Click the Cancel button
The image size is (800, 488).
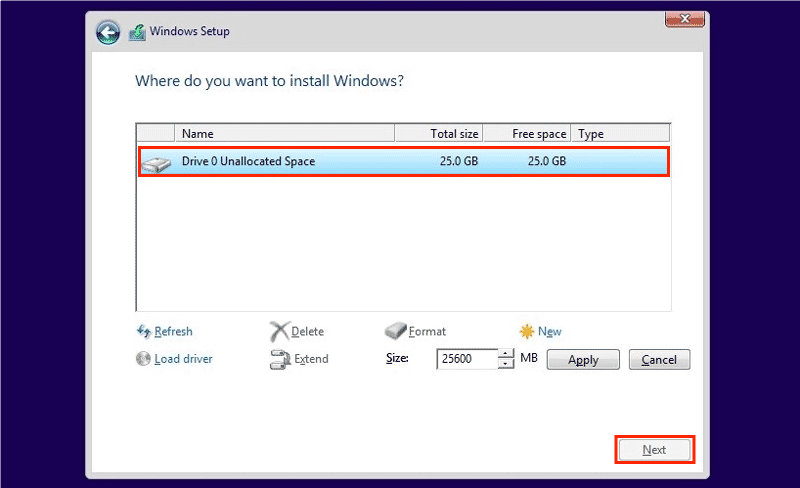click(659, 359)
